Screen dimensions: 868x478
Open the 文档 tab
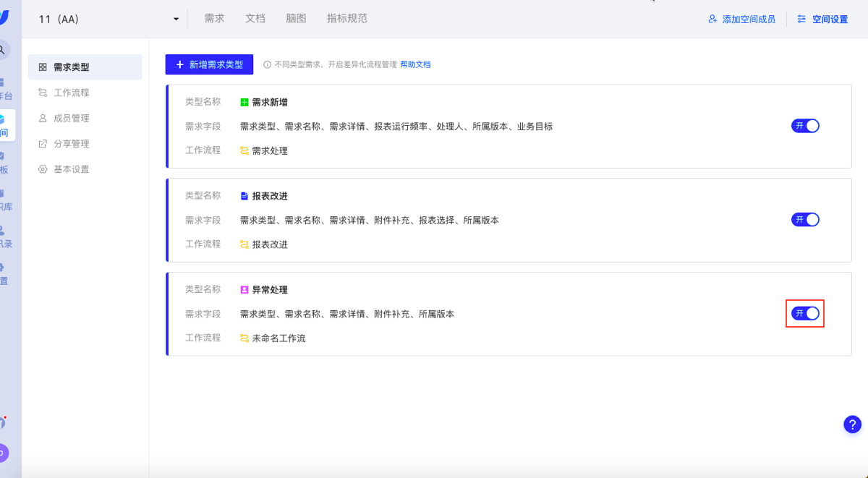pyautogui.click(x=255, y=19)
